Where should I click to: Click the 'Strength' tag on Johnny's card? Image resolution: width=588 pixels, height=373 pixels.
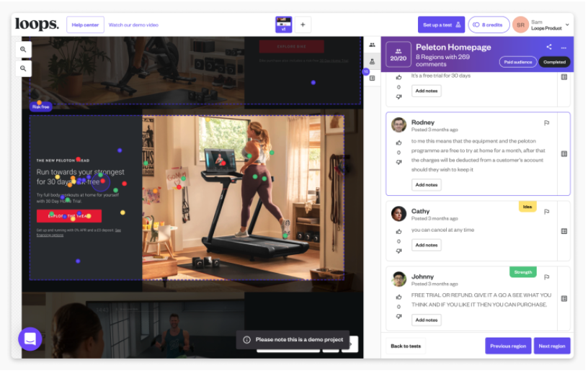coord(522,272)
